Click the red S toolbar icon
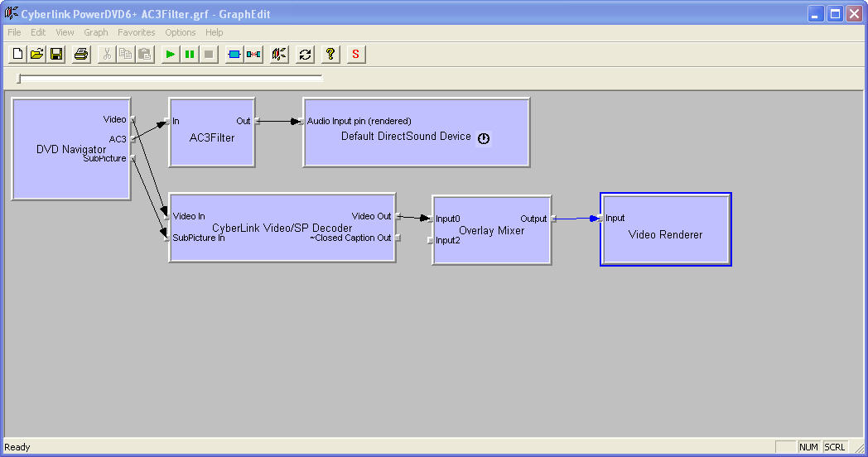The height and width of the screenshot is (457, 868). 356,54
